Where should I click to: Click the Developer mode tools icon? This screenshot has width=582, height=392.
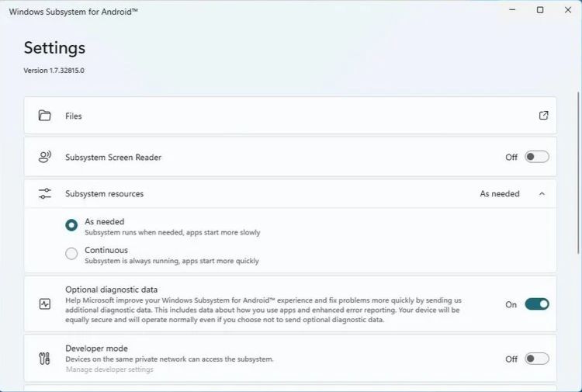pyautogui.click(x=45, y=359)
